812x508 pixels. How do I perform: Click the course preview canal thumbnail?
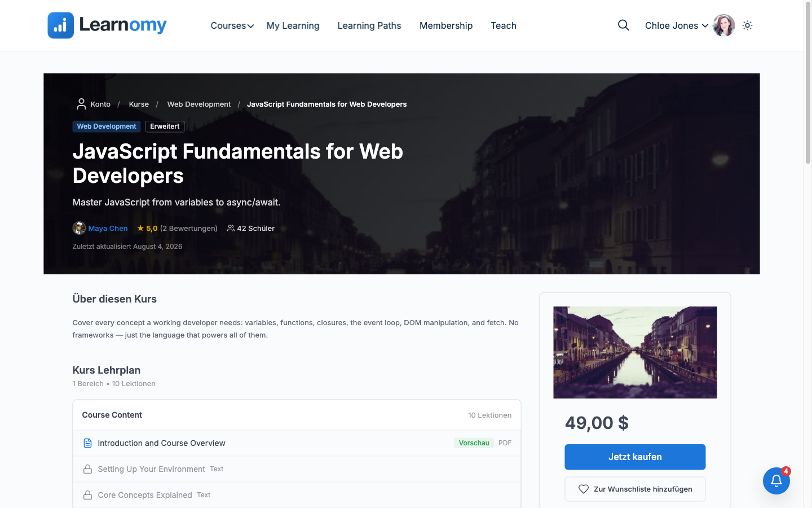(x=635, y=352)
